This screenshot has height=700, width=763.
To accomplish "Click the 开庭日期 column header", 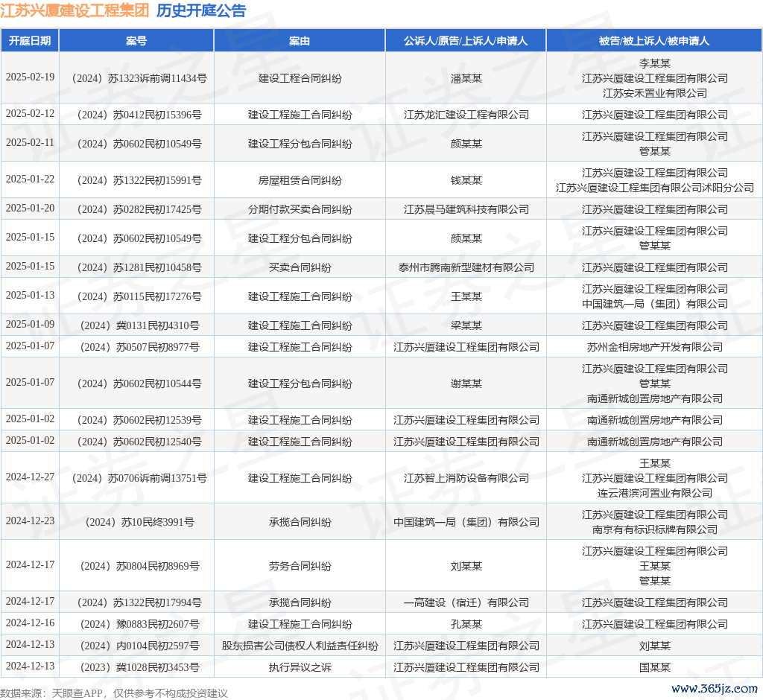I will tap(30, 41).
